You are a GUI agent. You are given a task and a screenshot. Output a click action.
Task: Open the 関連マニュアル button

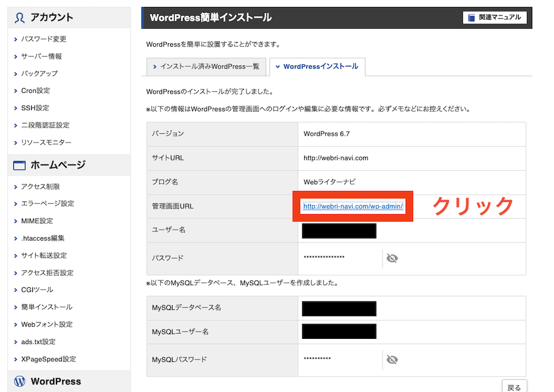(495, 17)
